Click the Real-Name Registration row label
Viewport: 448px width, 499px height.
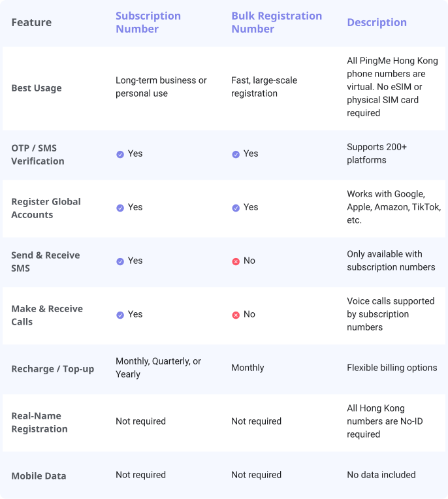(39, 422)
